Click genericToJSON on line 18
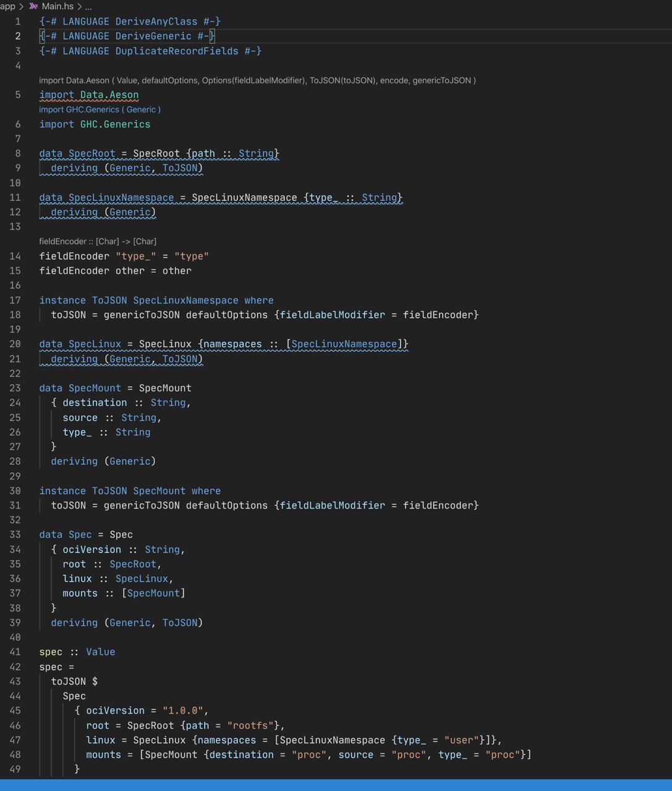672x791 pixels. coord(142,315)
